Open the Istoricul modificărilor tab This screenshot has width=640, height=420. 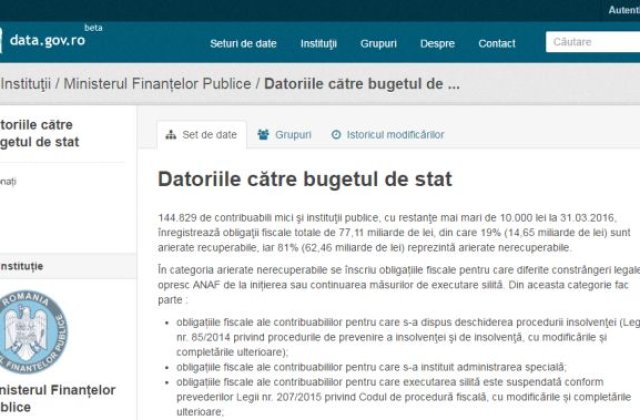pos(388,135)
